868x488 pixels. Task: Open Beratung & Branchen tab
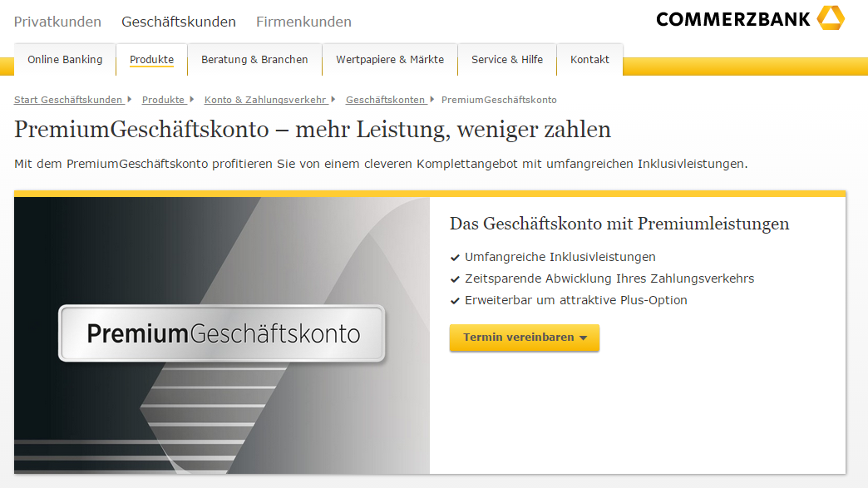coord(254,59)
